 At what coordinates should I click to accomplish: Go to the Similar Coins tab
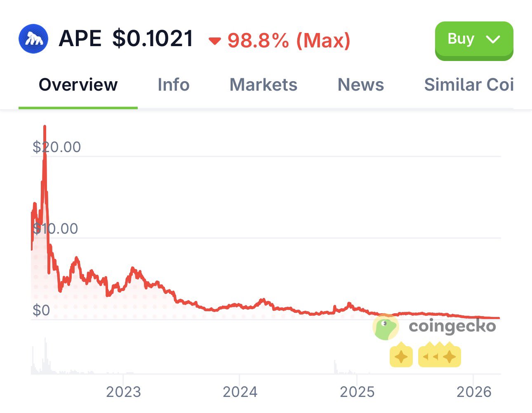(468, 85)
